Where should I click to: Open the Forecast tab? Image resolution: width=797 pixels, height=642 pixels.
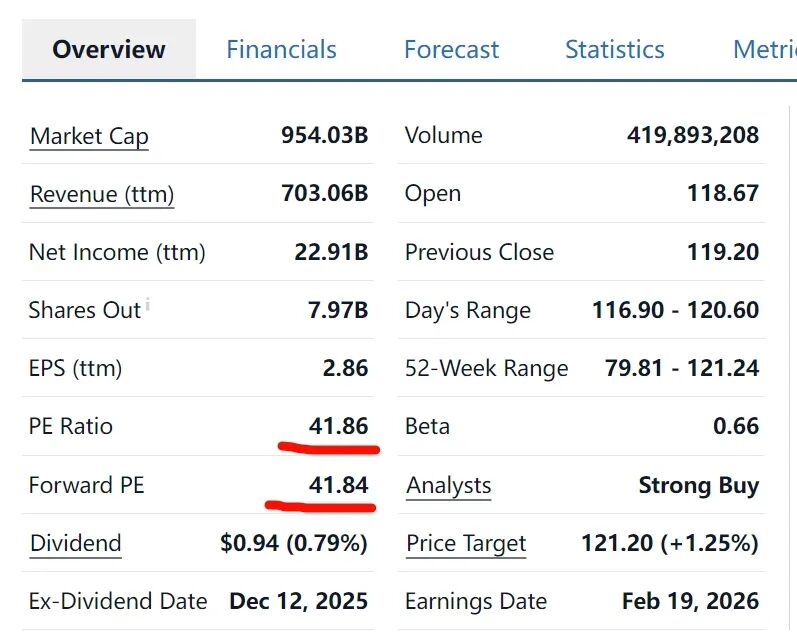coord(451,49)
